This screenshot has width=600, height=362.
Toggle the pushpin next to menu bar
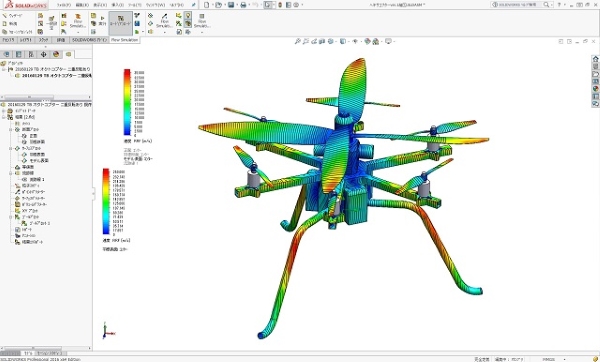click(x=194, y=5)
